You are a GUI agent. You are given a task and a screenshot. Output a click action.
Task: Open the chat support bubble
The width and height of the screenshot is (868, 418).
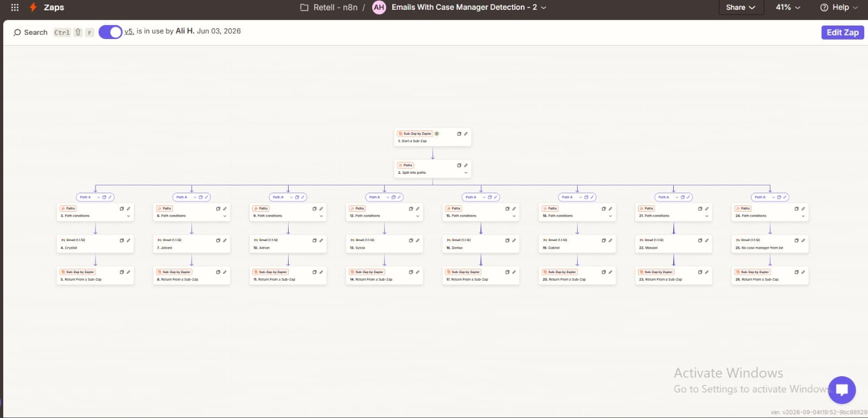841,390
